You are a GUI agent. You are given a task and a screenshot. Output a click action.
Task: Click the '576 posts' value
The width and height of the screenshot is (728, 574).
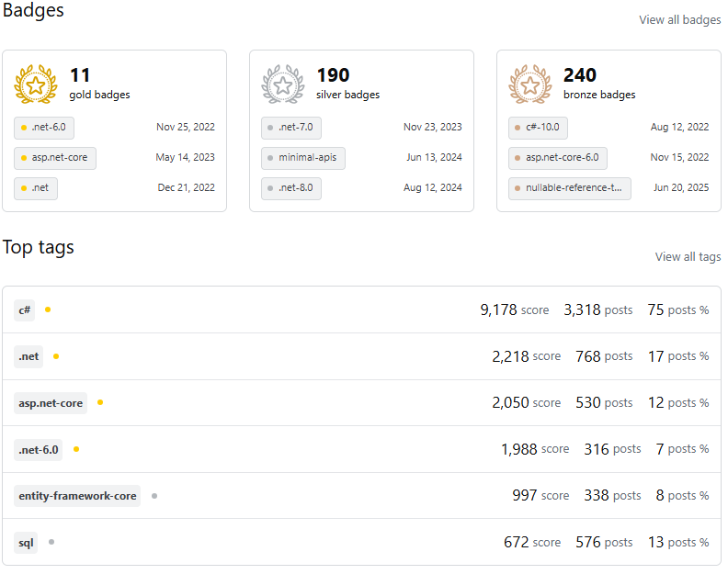tap(604, 542)
